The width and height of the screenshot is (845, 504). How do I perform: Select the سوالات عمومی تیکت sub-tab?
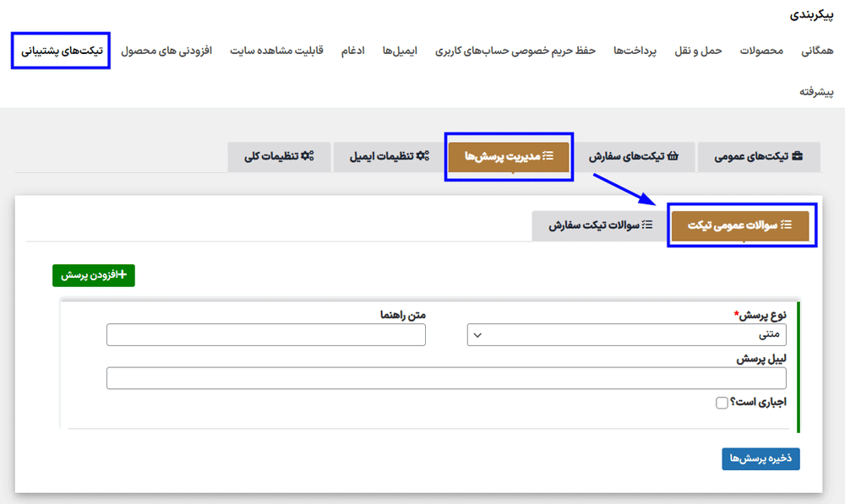(740, 225)
